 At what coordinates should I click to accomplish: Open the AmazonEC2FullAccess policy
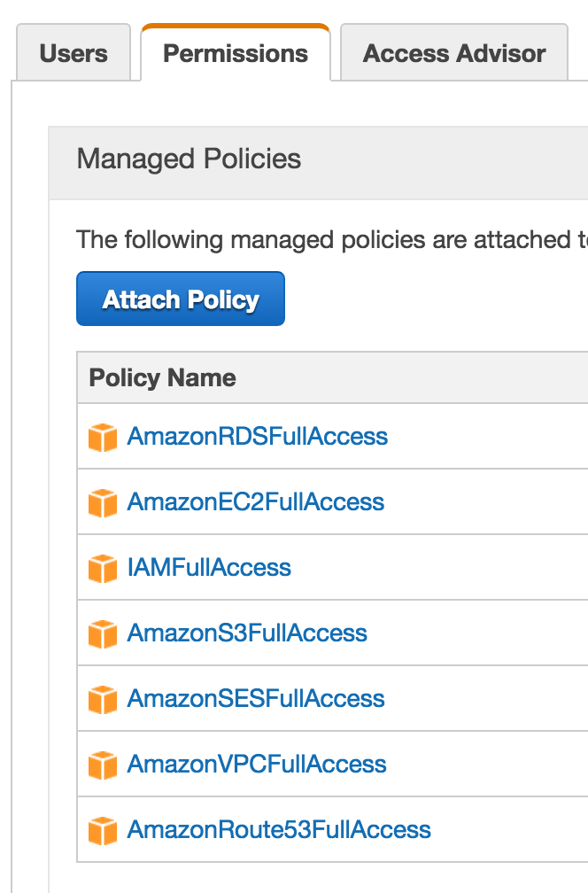tap(254, 501)
